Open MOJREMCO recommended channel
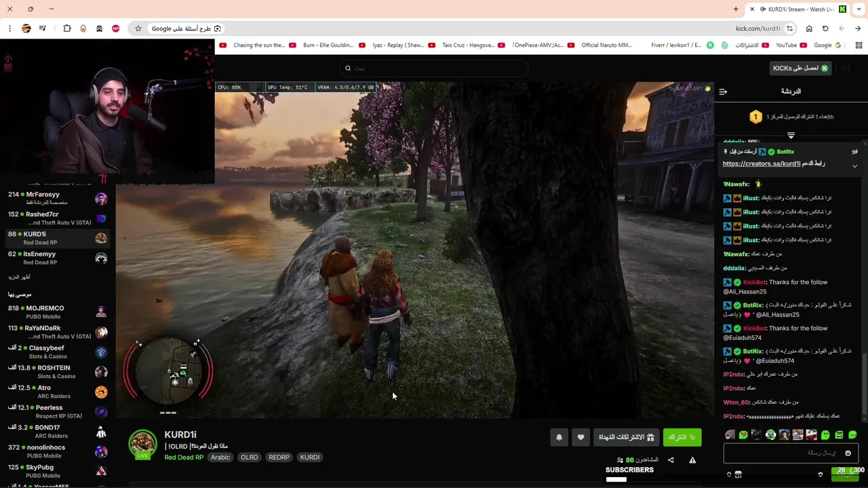868x488 pixels. 58,312
